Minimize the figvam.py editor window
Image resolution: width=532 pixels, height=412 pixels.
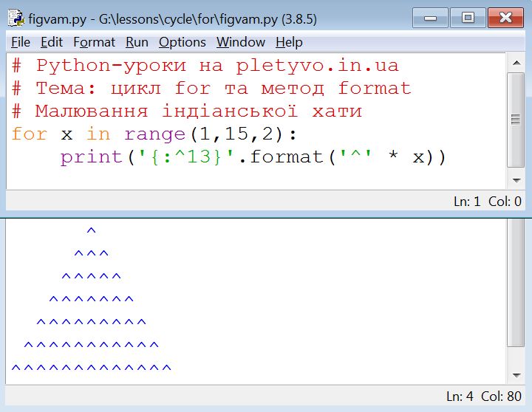[x=430, y=18]
